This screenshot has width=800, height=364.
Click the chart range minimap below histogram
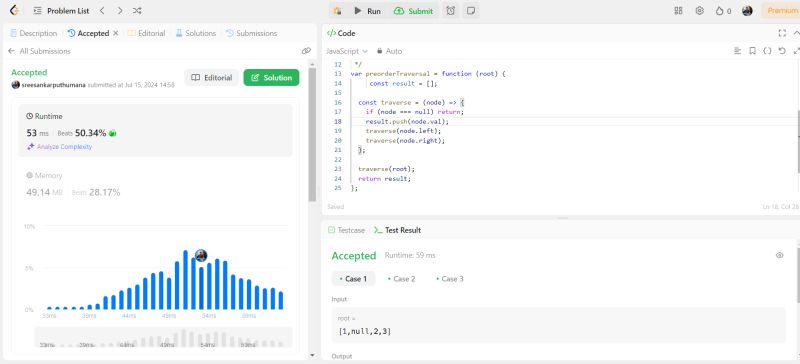coord(163,337)
